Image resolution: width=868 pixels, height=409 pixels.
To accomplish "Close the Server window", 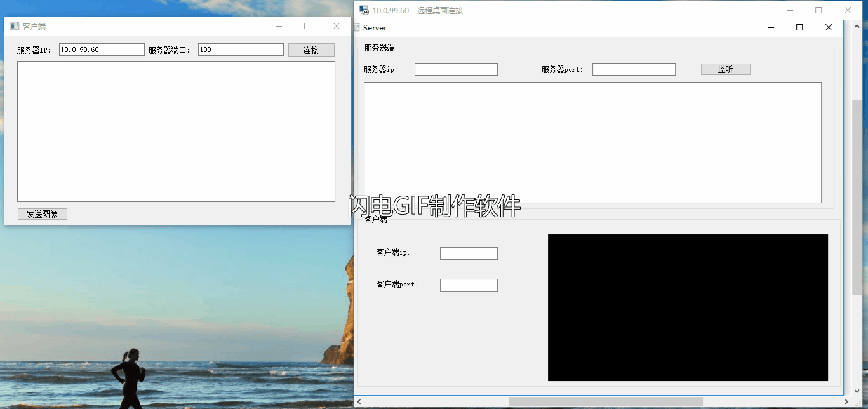I will pyautogui.click(x=829, y=27).
